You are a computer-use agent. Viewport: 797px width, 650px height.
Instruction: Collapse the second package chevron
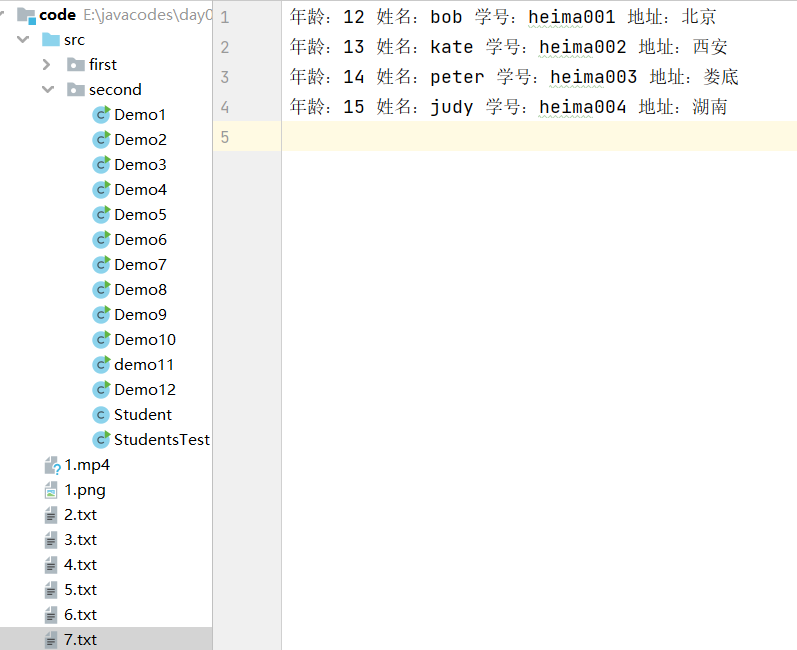(x=48, y=89)
